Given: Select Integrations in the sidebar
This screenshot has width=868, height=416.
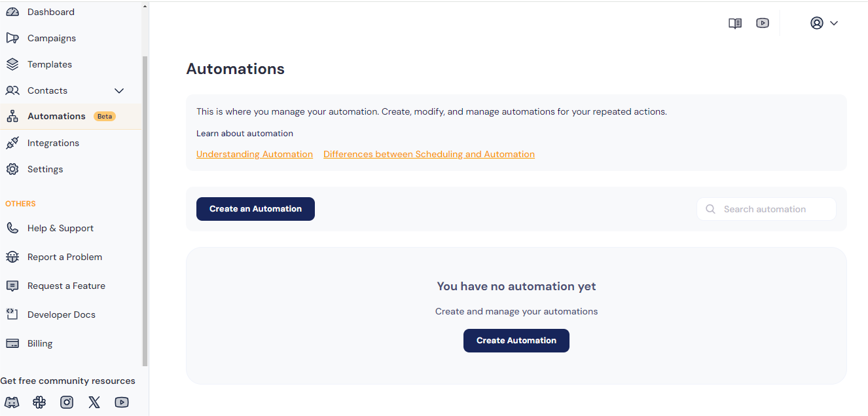Looking at the screenshot, I should (x=53, y=143).
